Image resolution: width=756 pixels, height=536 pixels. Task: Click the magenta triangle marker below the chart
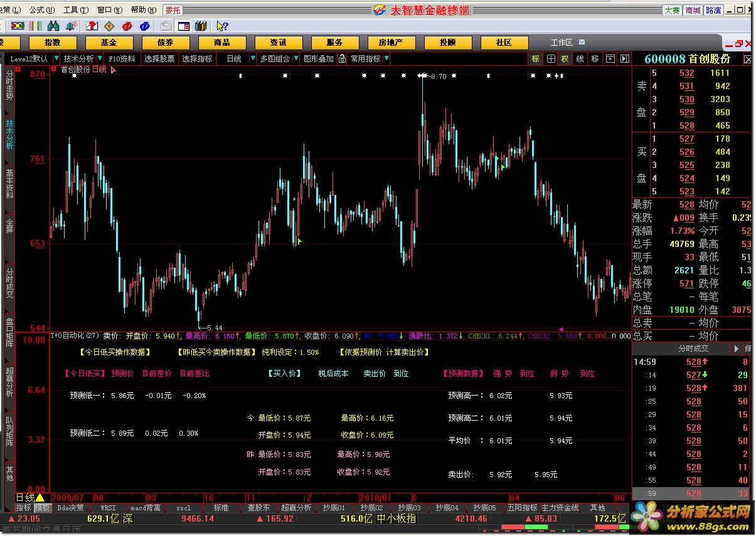[x=561, y=328]
